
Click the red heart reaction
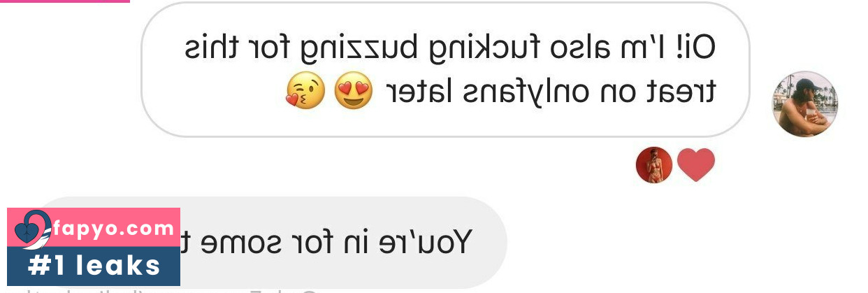point(696,165)
